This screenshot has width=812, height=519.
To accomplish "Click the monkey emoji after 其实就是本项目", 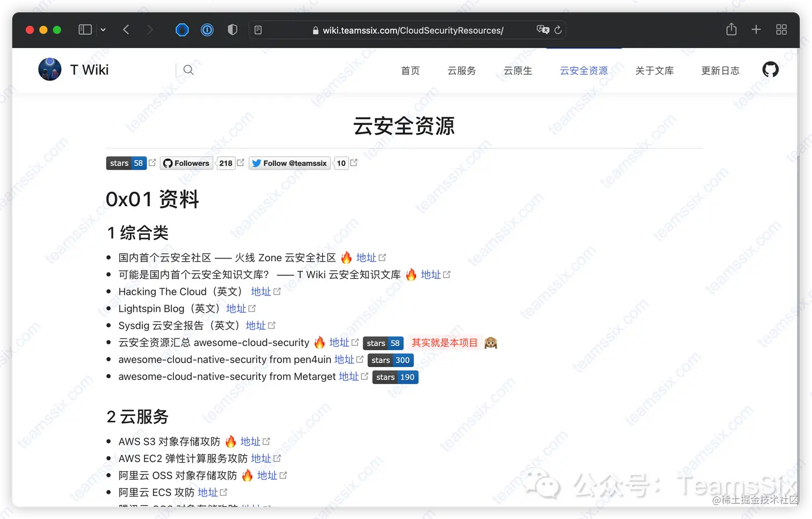I will tap(491, 343).
